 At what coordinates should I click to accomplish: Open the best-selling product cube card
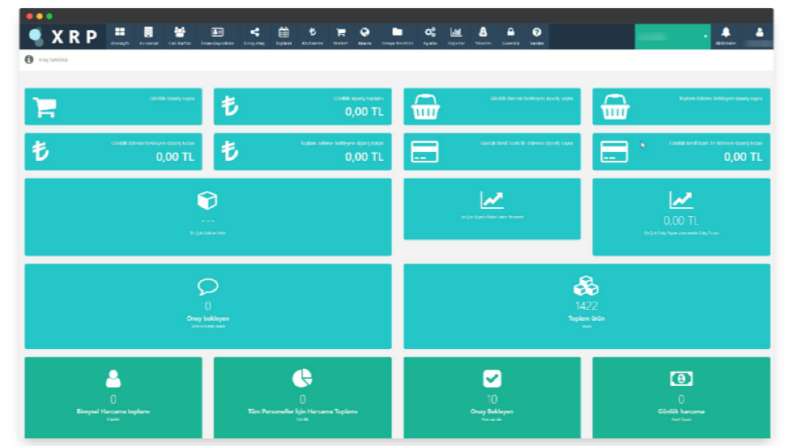(208, 217)
